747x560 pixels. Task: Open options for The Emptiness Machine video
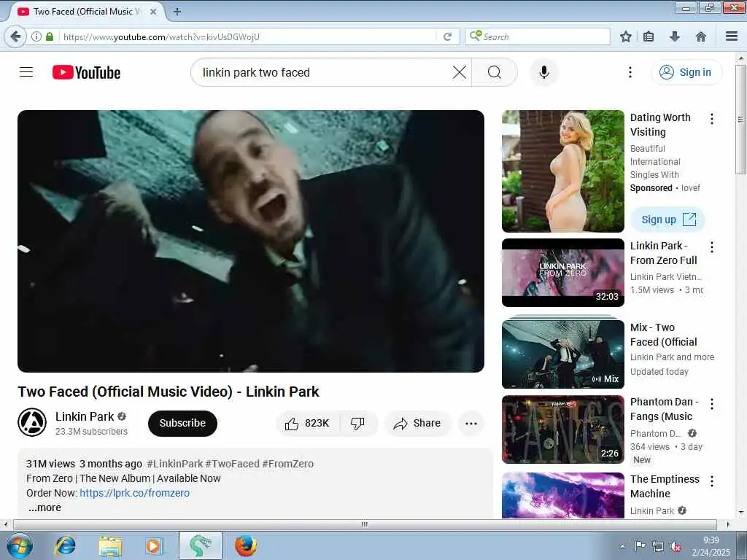pos(712,481)
